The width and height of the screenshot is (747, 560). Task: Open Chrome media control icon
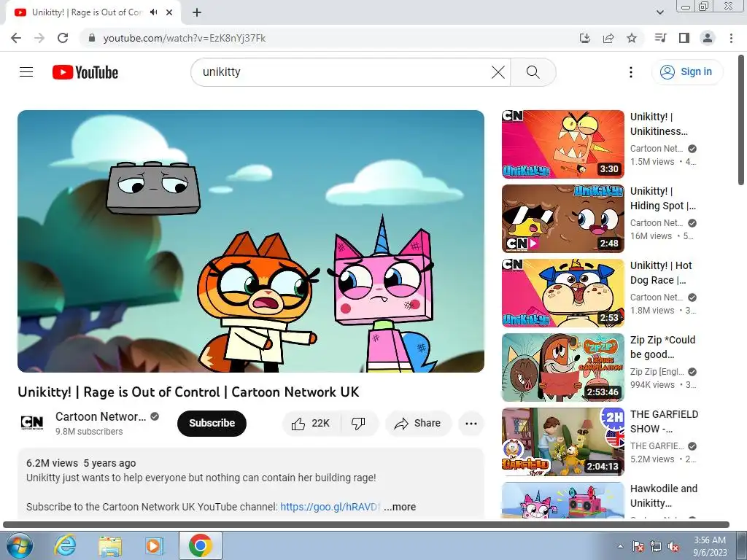tap(660, 38)
